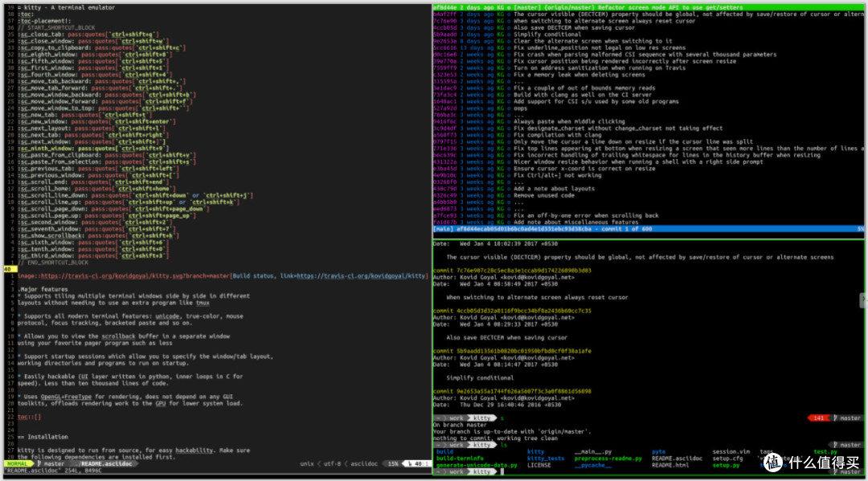Viewport: 868px width, 481px height.
Task: Select top commit 'Refactor screen mode API'
Action: [x=648, y=8]
